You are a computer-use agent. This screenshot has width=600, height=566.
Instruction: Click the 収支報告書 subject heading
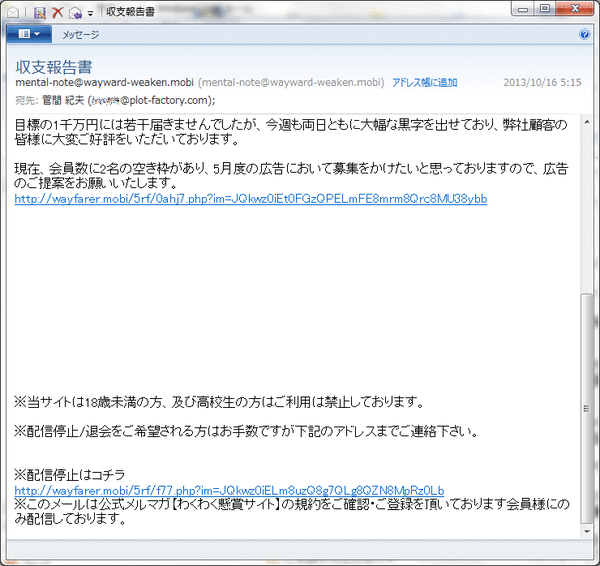54,67
